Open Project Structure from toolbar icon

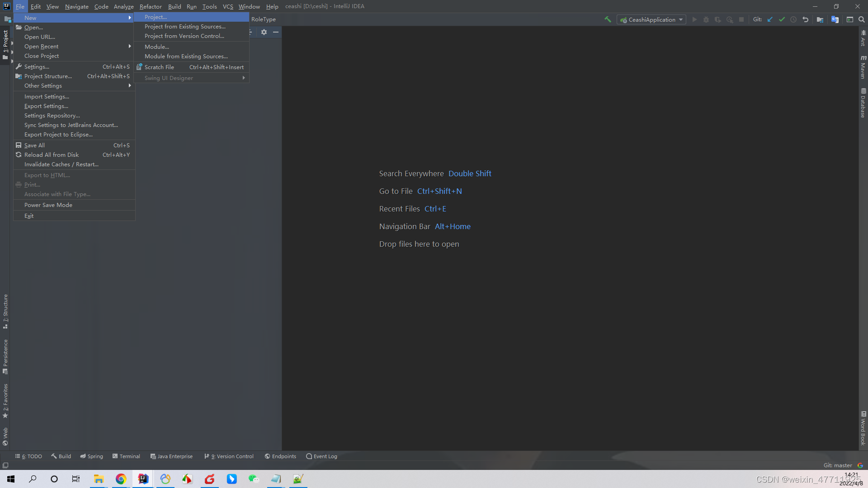[820, 19]
